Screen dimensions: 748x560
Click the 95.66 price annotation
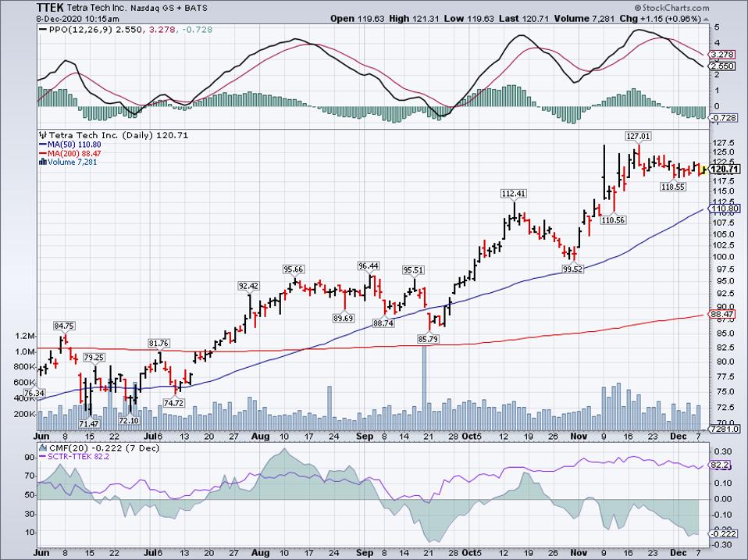point(294,269)
